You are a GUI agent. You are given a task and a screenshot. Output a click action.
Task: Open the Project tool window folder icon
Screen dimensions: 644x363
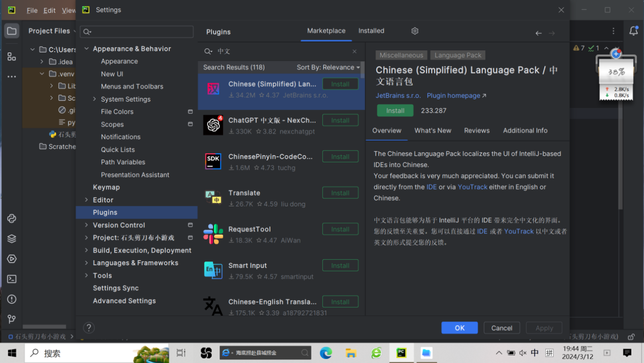12,31
